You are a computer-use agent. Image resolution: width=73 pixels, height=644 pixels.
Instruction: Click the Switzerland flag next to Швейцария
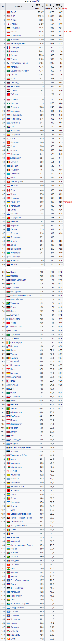point(8,158)
